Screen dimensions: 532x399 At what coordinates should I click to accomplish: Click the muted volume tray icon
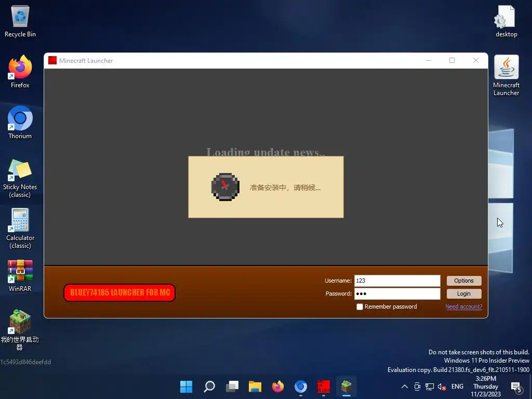pyautogui.click(x=442, y=387)
